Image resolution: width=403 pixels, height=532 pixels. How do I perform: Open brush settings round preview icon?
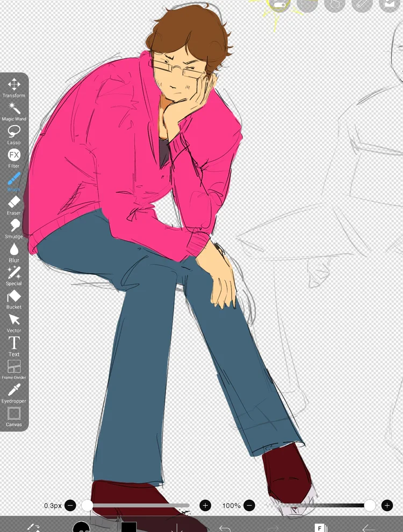tap(81, 527)
